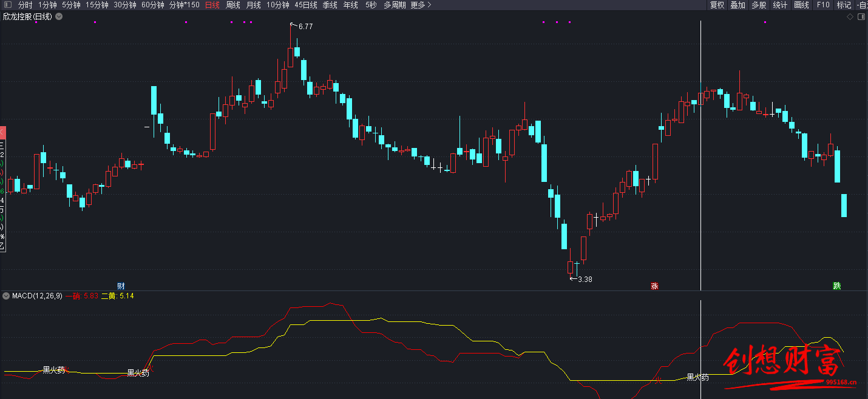868x399 pixels.
Task: Click the 火 signal marker in MACD panel
Action: tap(657, 381)
